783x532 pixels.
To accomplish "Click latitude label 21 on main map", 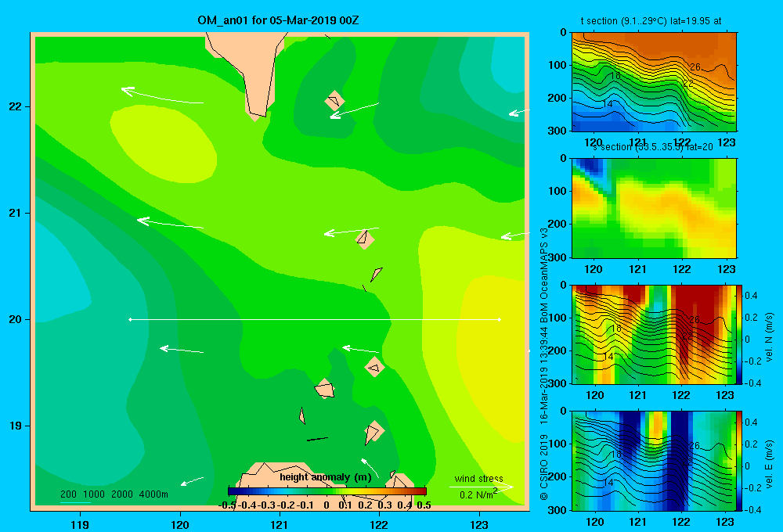I will pos(16,213).
